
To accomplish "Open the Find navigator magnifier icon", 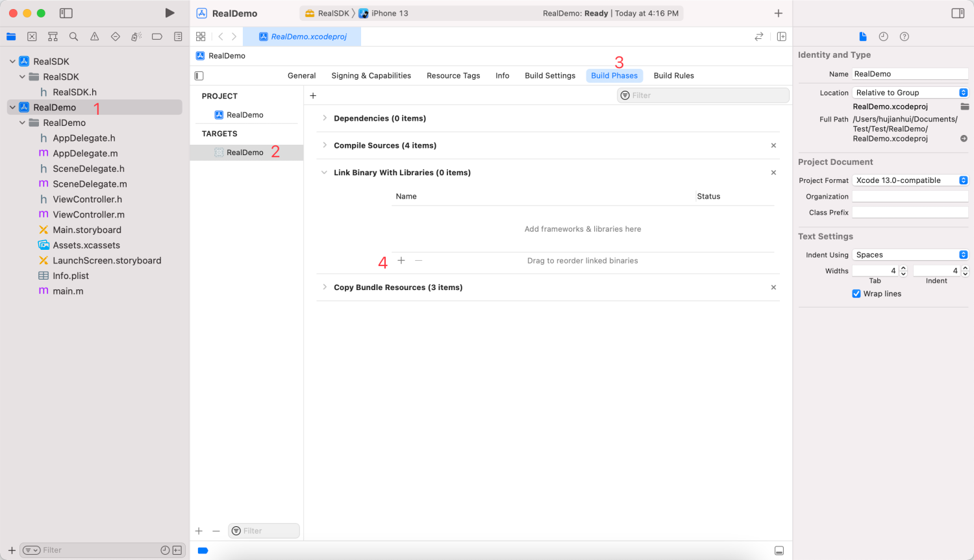I will click(73, 37).
